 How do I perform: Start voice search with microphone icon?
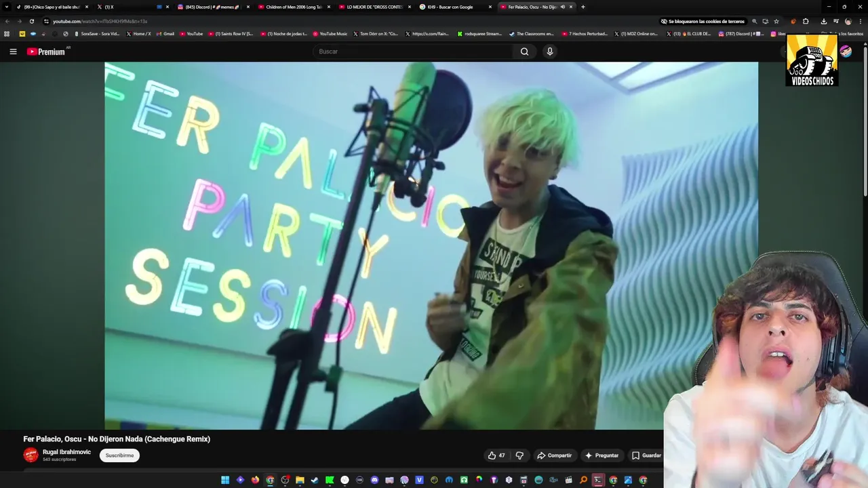click(x=550, y=52)
